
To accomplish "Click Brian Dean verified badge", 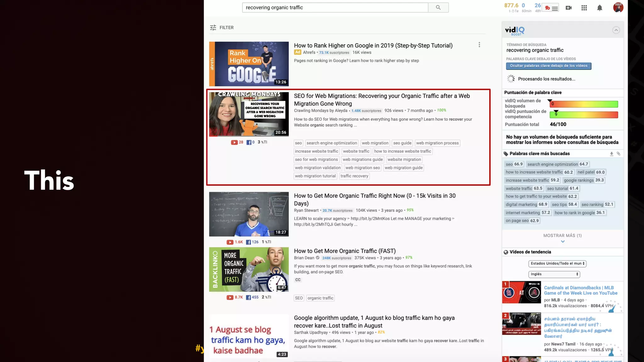I will pos(318,258).
